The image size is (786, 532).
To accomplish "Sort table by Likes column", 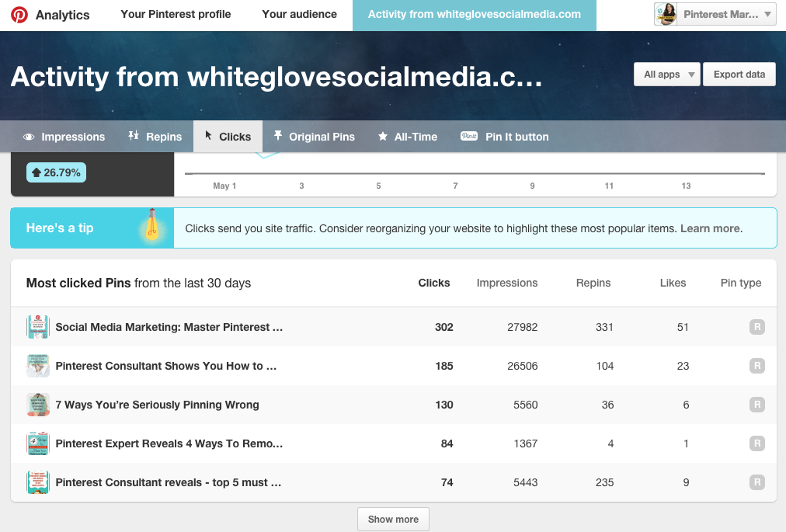I will point(673,283).
